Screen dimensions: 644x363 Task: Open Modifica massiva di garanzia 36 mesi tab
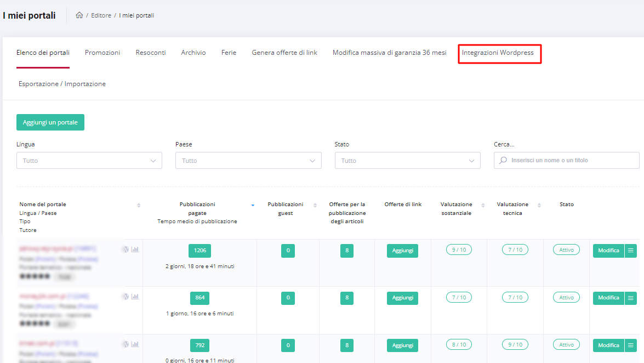[x=389, y=53]
